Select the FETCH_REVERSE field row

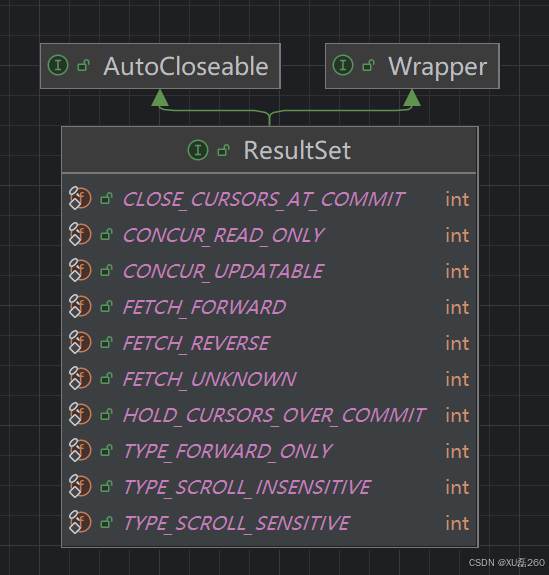tap(270, 343)
